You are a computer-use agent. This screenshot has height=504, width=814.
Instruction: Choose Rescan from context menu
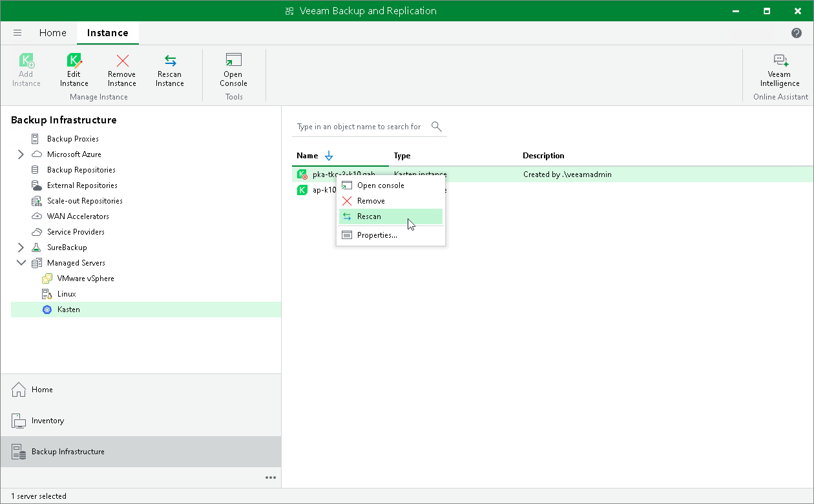coord(391,216)
